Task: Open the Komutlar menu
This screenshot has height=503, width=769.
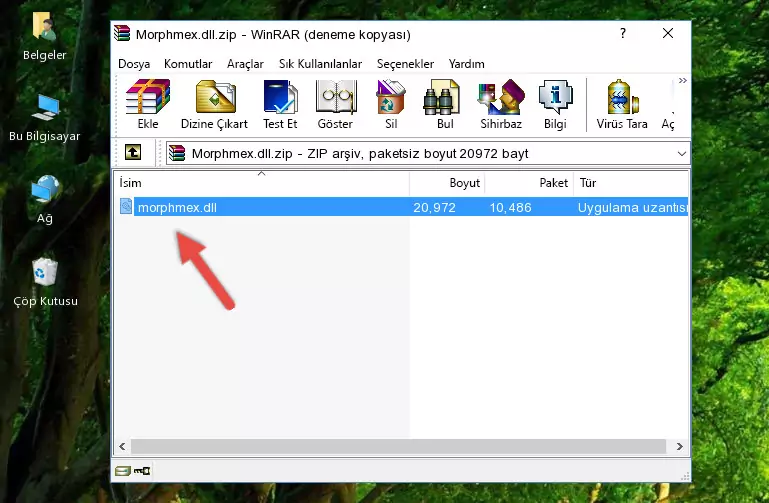Action: pyautogui.click(x=188, y=64)
